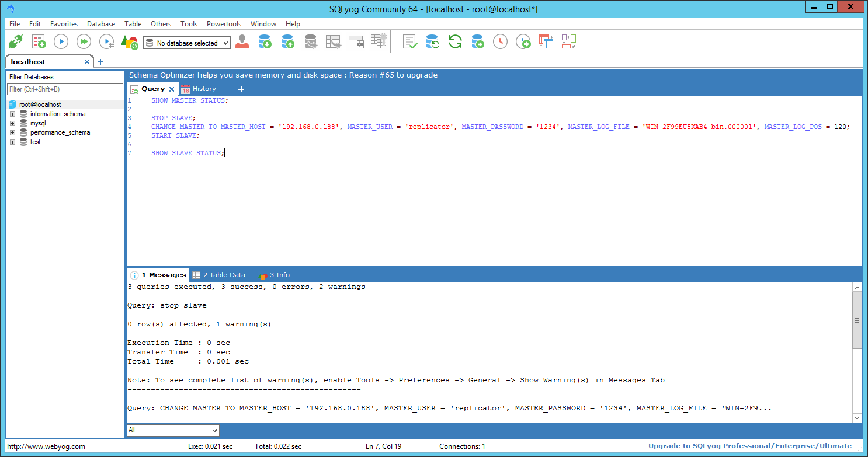The width and height of the screenshot is (868, 457).
Task: Switch to the History tab
Action: (x=199, y=89)
